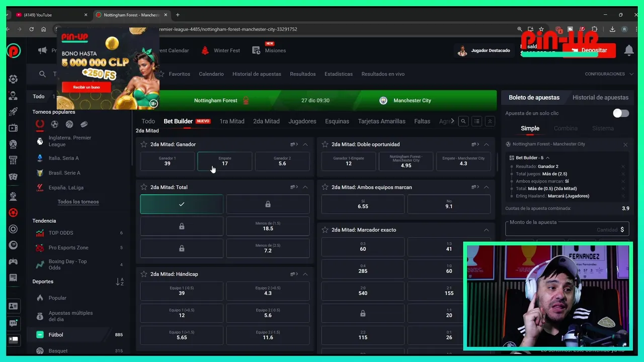Select the Empate 17 odds button
This screenshot has width=644, height=362.
tap(225, 161)
